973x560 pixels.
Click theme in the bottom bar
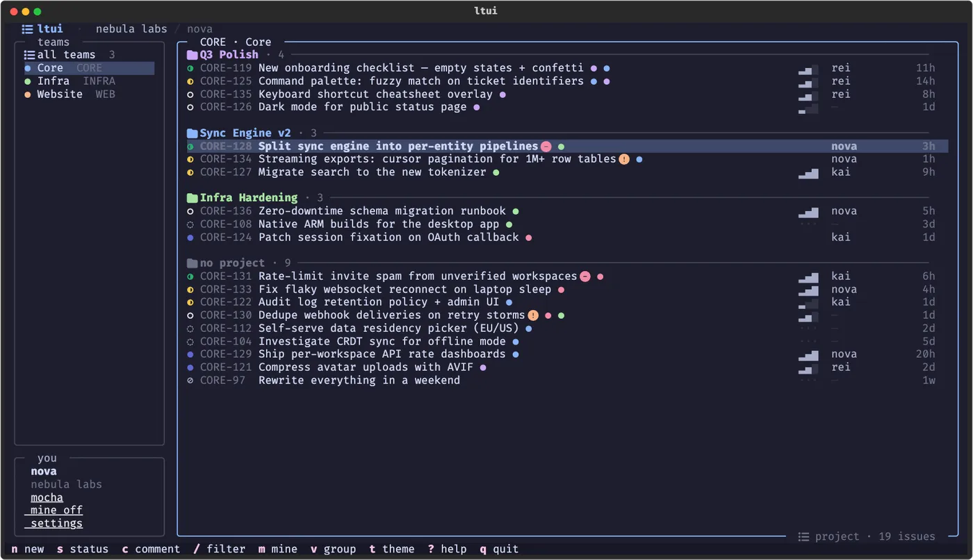392,549
